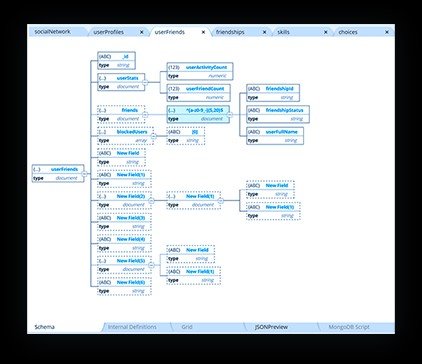Collapse the New Field(2) document node
The height and width of the screenshot is (364, 422).
151,200
